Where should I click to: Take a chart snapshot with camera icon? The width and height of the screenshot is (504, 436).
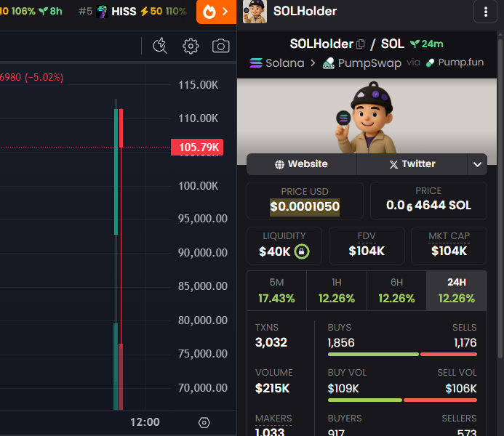click(x=220, y=47)
